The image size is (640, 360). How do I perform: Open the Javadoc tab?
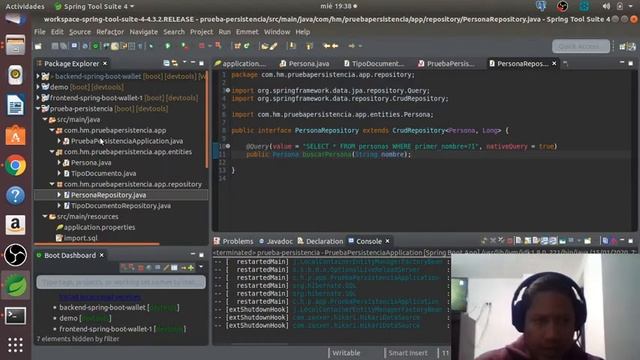276,241
